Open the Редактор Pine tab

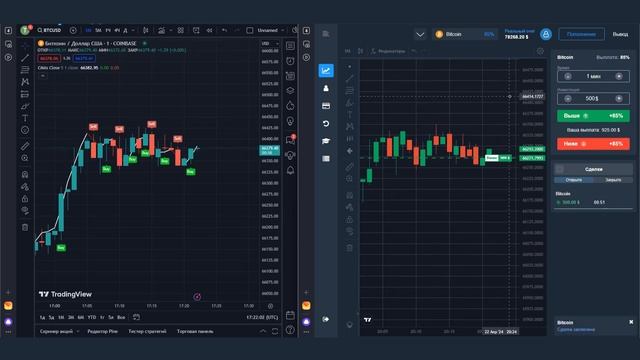point(102,331)
